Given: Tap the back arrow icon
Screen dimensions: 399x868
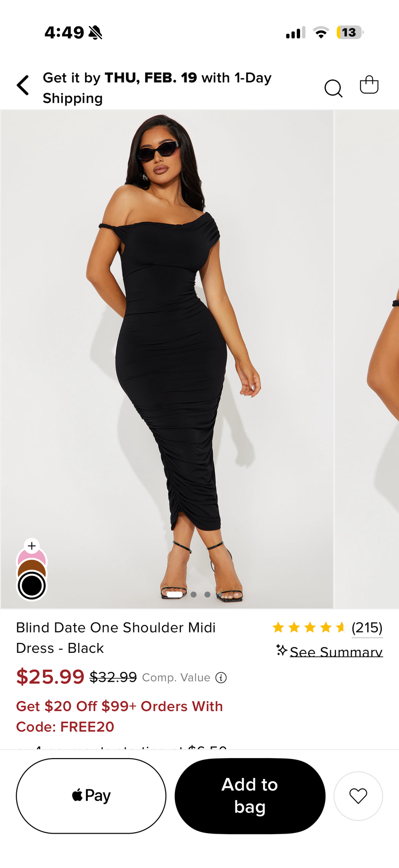Looking at the screenshot, I should [23, 85].
